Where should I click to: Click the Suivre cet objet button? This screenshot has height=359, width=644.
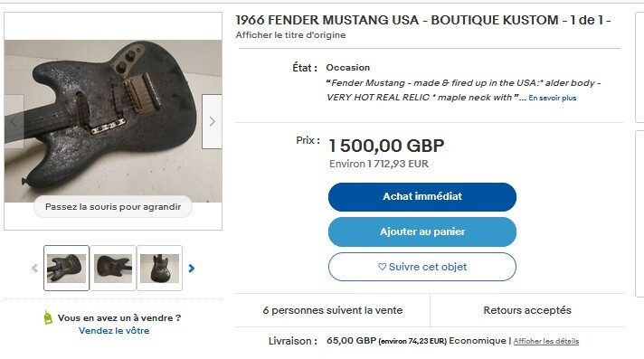pyautogui.click(x=422, y=267)
